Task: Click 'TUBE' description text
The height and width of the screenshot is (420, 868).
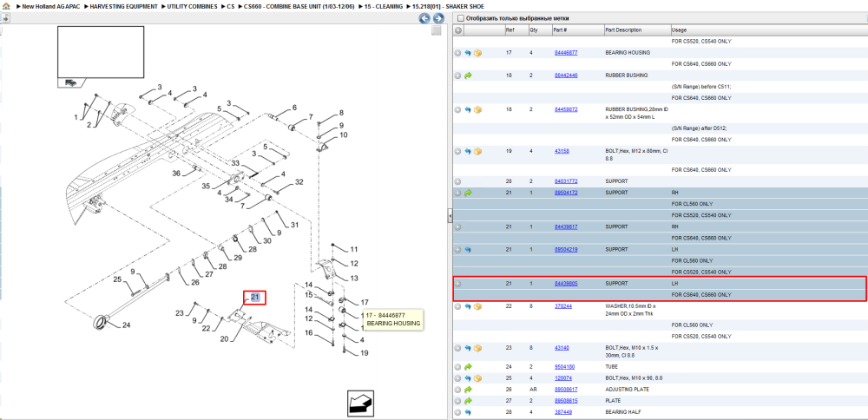Action: [x=612, y=367]
